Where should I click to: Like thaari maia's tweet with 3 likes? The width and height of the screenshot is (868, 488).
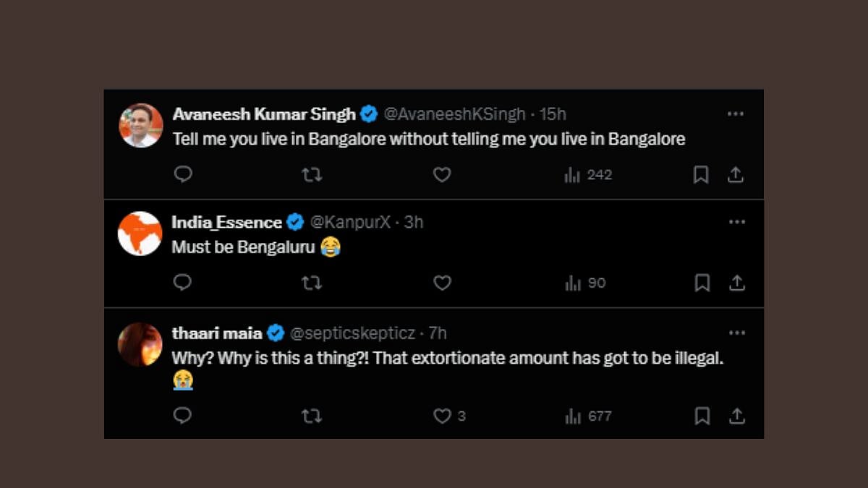pos(442,416)
